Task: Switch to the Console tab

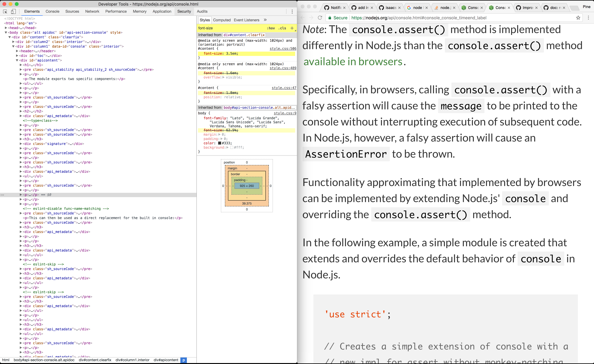Action: (x=52, y=11)
